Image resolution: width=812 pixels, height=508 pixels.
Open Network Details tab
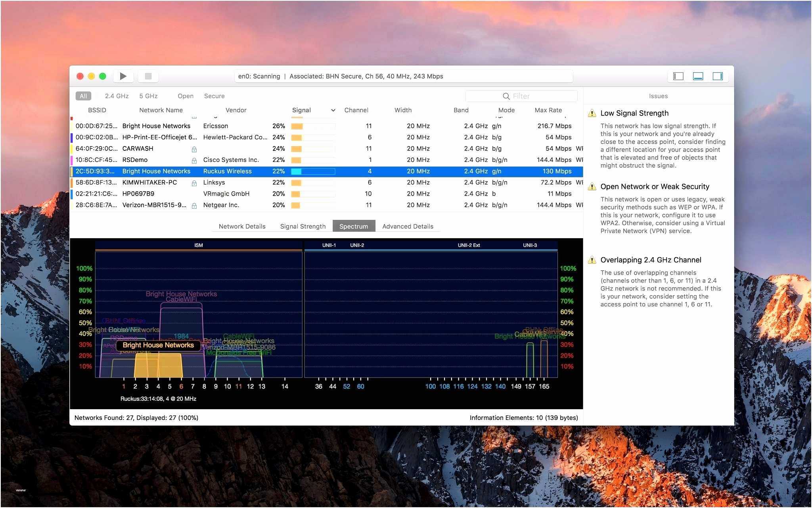pos(241,226)
